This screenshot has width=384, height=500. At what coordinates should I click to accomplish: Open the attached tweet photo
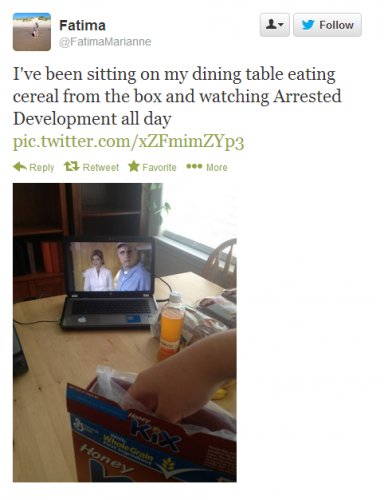(x=125, y=332)
